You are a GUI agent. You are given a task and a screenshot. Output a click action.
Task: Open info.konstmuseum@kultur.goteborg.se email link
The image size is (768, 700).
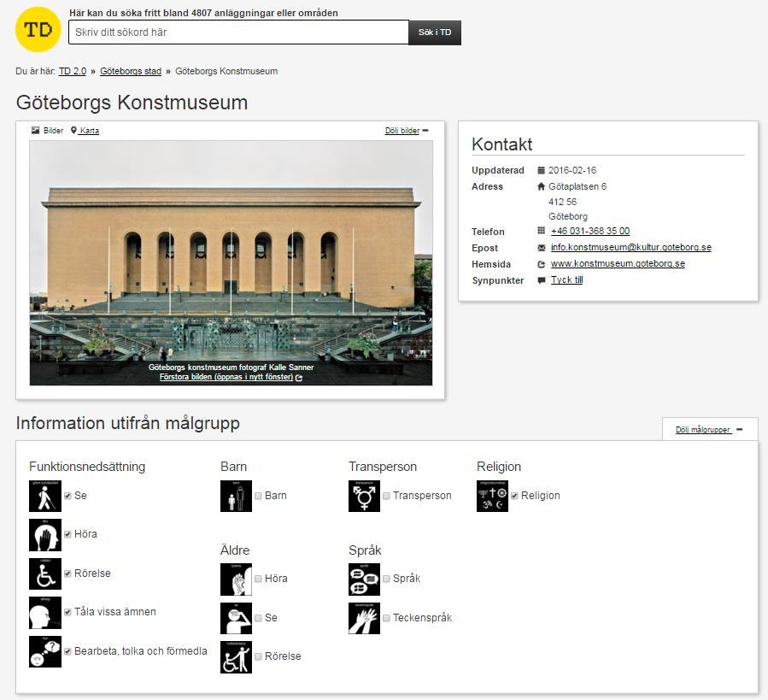click(630, 248)
